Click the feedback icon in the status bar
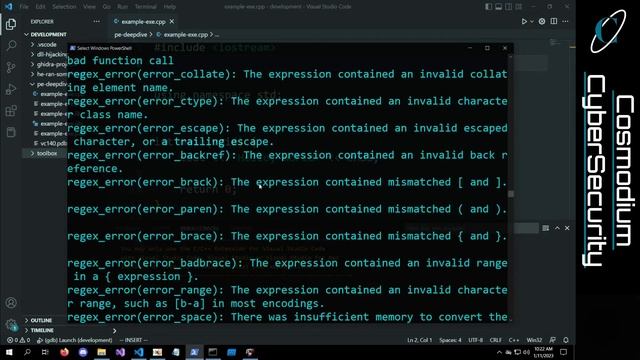This screenshot has width=640, height=360. (553, 340)
